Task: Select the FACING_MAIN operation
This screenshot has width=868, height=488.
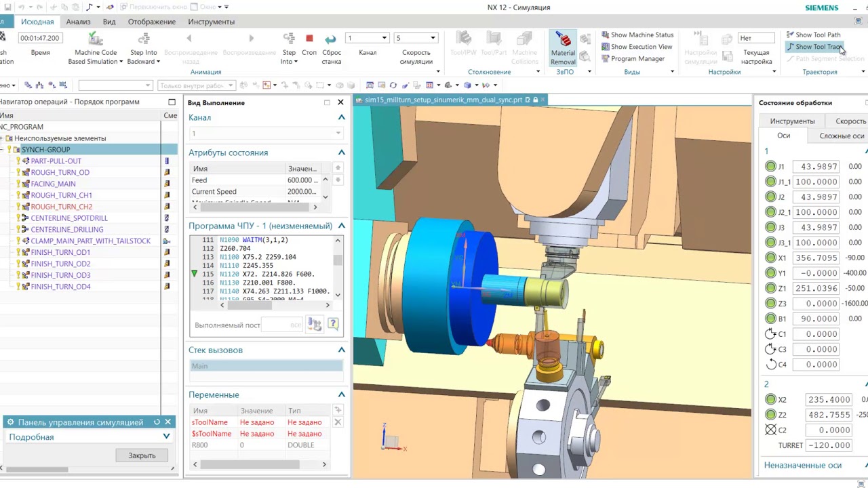Action: tap(53, 184)
